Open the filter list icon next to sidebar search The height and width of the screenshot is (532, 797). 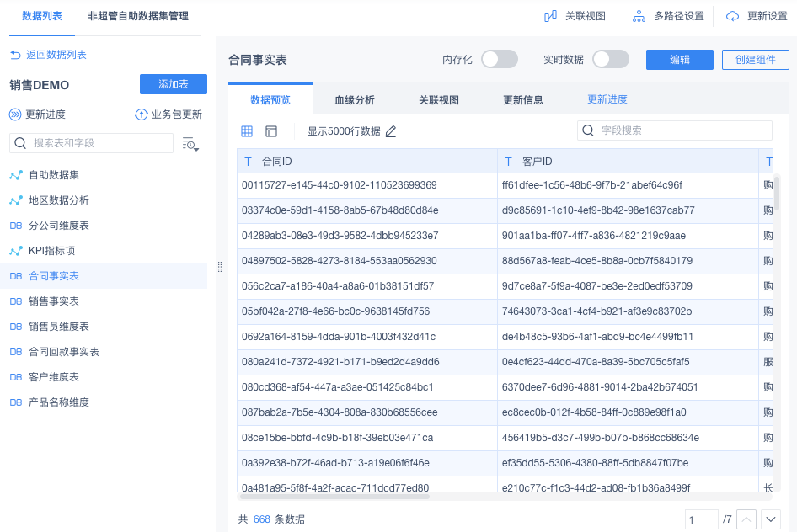190,144
